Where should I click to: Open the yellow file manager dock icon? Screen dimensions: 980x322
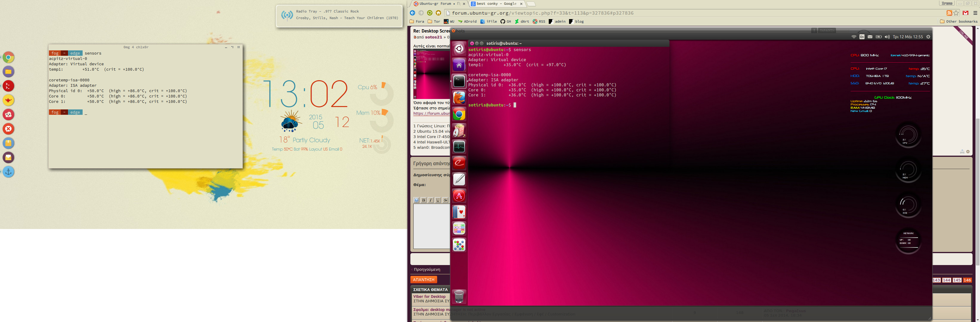click(8, 72)
